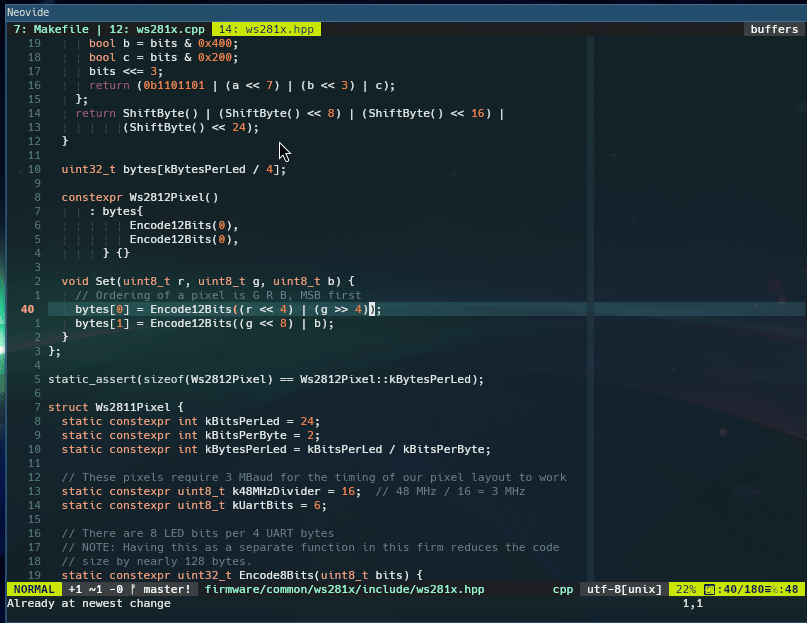The width and height of the screenshot is (807, 623).
Task: Click the highlighted cursor line 40
Action: click(27, 309)
